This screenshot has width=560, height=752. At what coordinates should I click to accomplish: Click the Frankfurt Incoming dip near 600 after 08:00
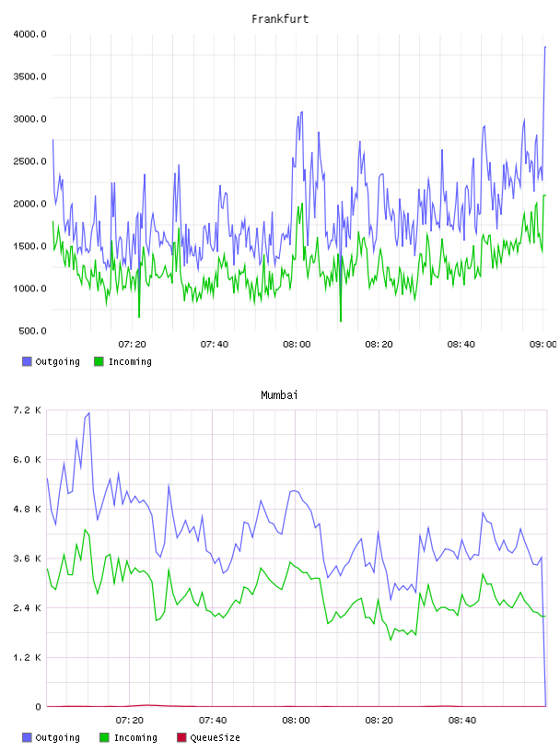(x=341, y=321)
